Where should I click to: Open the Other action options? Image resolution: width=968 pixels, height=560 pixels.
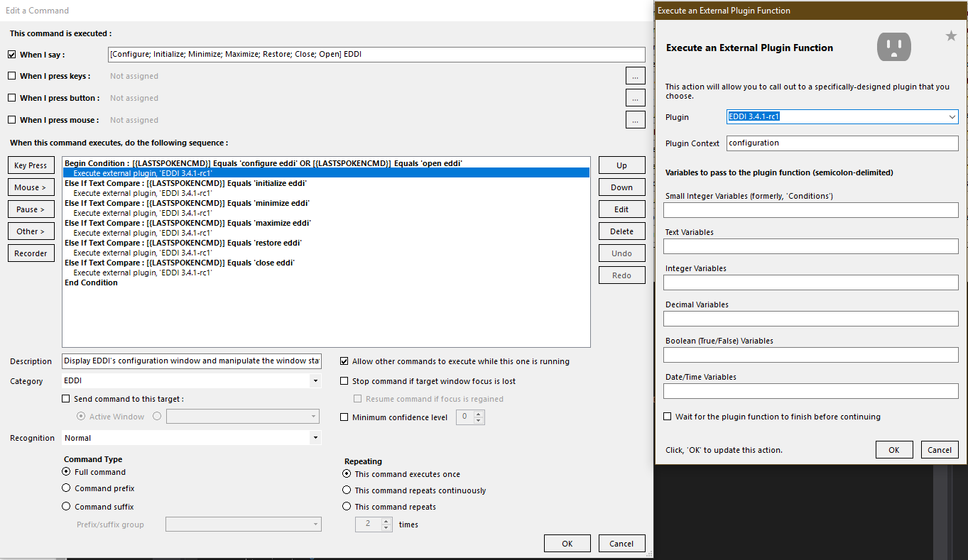(31, 231)
